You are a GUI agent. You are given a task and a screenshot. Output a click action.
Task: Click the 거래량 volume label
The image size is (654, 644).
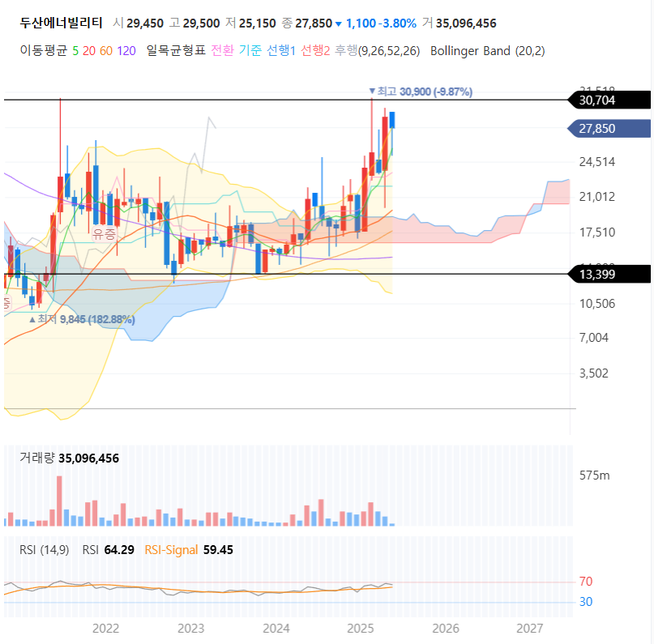click(37, 458)
